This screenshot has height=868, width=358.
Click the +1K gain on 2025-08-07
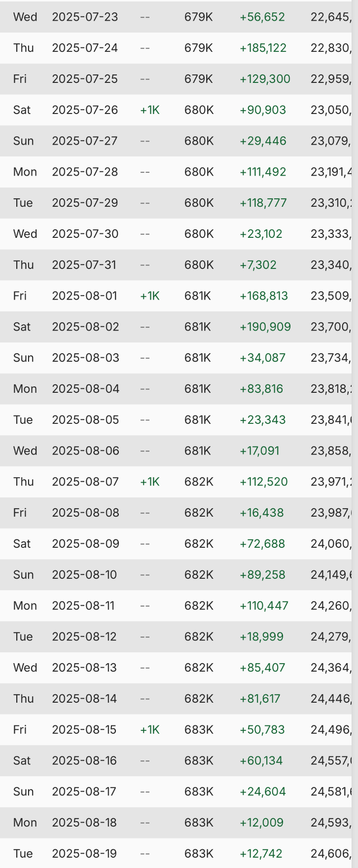[150, 482]
